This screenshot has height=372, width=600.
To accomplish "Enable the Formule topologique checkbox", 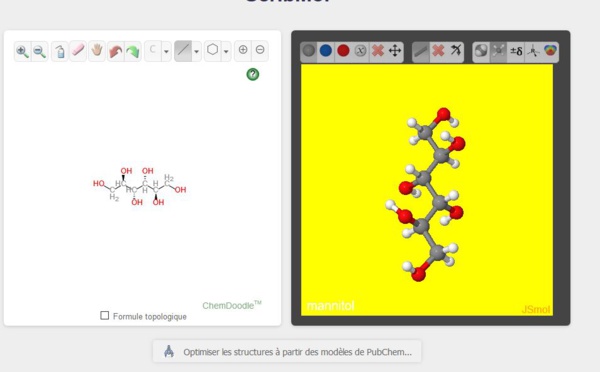I will coord(104,315).
